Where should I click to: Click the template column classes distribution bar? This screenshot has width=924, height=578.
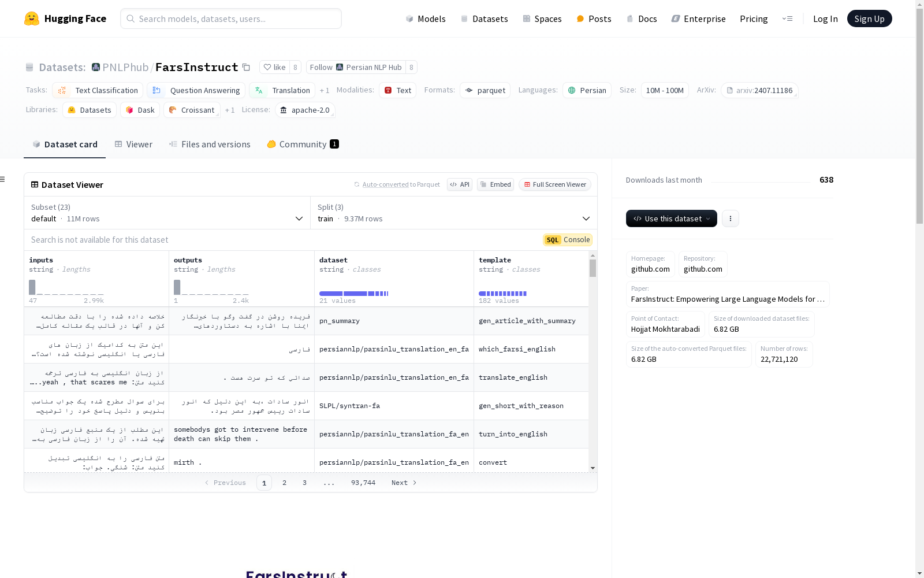pos(502,294)
